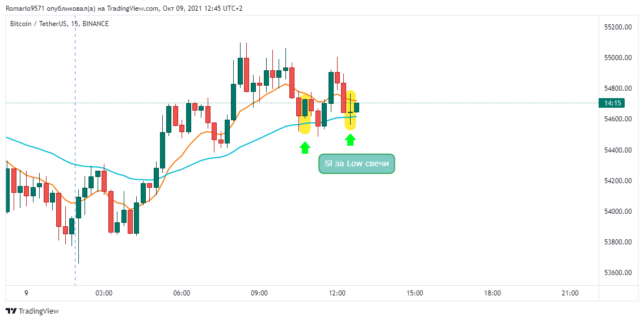Screen dimensions: 644x321
Task: Select the 15:00 time axis label
Action: (414, 293)
